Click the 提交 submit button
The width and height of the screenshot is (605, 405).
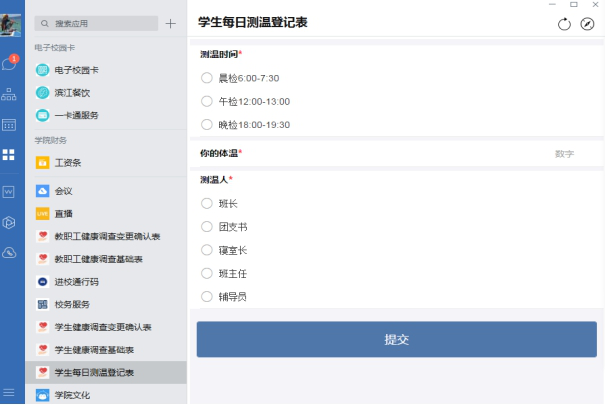(396, 339)
